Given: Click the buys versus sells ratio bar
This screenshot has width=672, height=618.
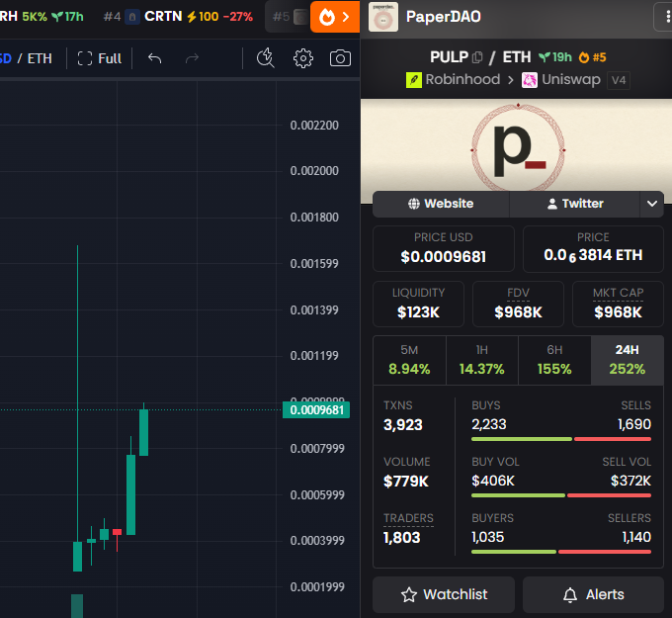Looking at the screenshot, I should (x=561, y=439).
